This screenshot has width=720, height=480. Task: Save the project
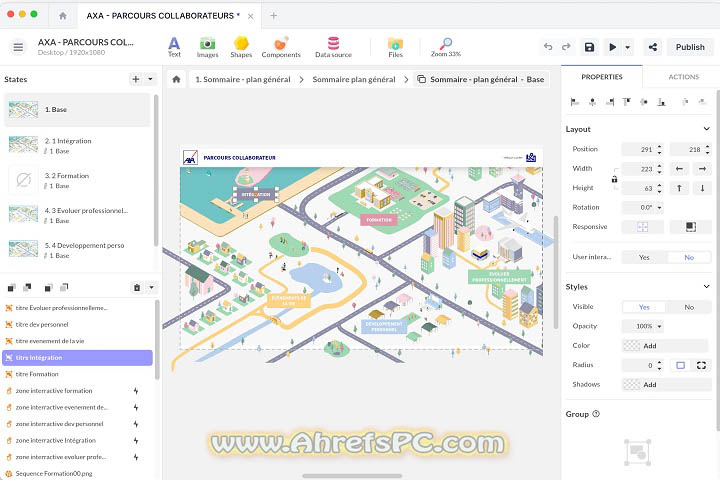(590, 47)
